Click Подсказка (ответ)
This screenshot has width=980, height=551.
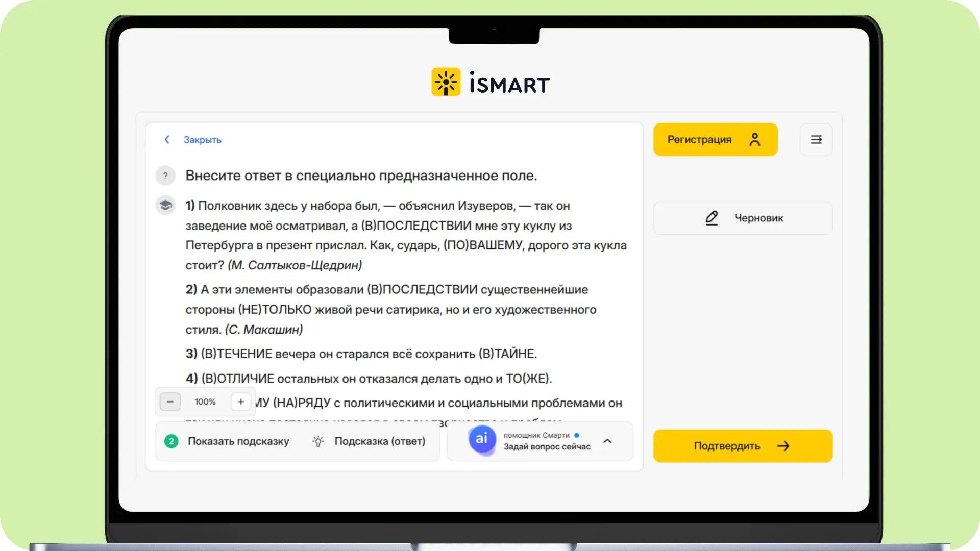click(380, 441)
